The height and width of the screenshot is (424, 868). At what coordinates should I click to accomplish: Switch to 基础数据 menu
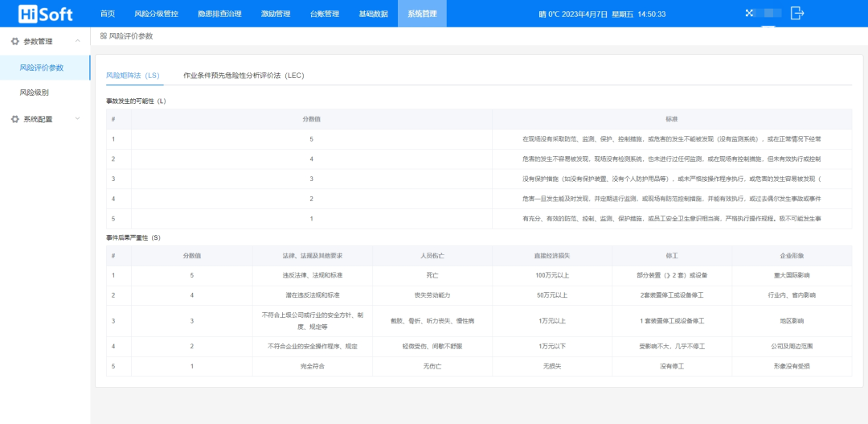click(x=373, y=14)
